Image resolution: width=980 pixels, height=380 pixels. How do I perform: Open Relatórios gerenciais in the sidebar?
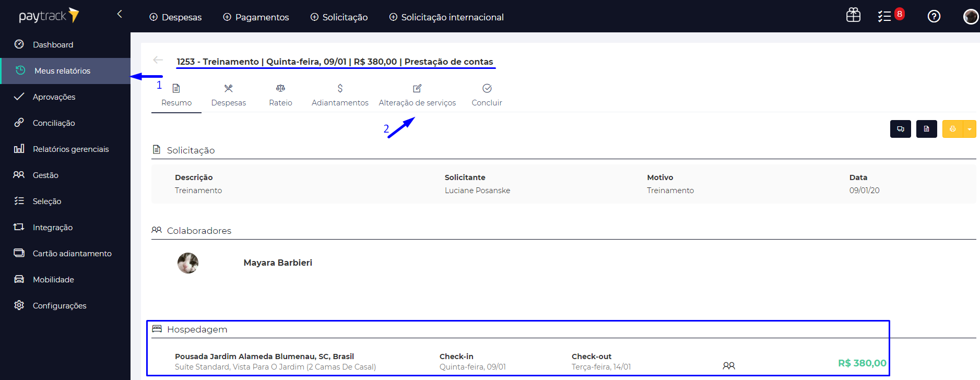(65, 149)
